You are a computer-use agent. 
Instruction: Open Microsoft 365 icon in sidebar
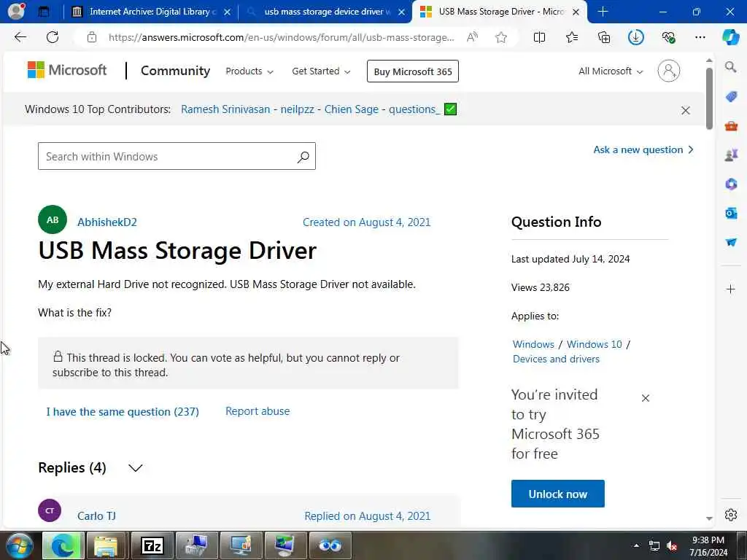tap(731, 184)
